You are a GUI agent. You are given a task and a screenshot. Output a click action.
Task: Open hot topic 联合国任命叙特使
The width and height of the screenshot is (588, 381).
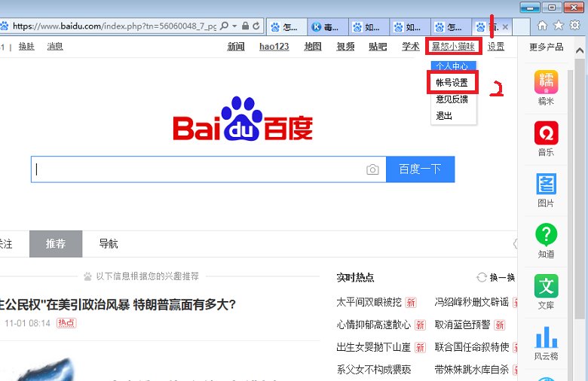[x=472, y=347]
